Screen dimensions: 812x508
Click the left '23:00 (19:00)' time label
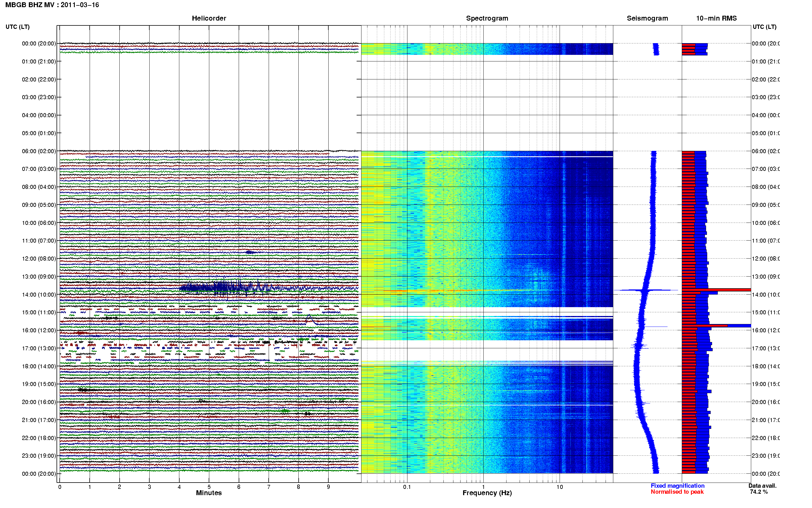click(39, 456)
